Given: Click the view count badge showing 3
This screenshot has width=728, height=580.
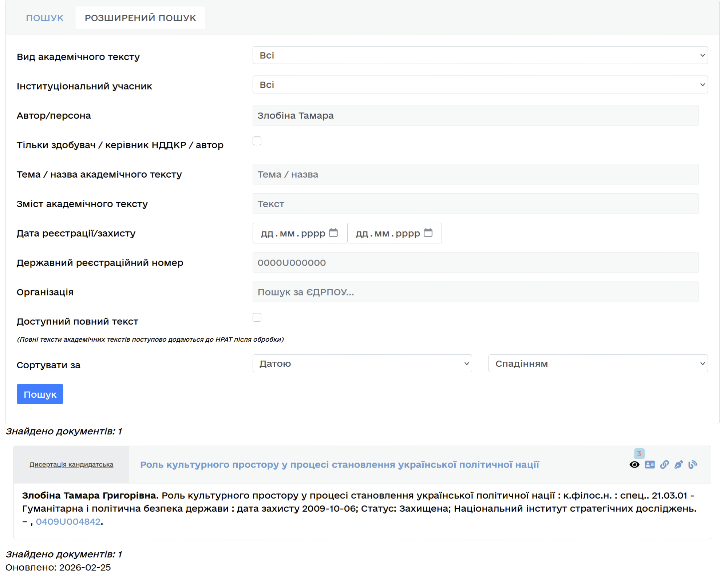Looking at the screenshot, I should 639,453.
